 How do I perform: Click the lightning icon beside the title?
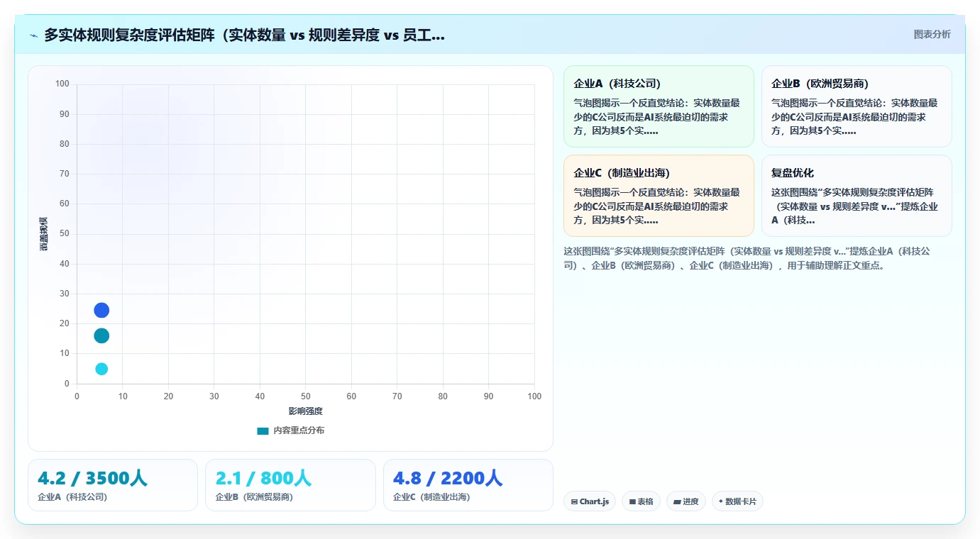[x=34, y=35]
